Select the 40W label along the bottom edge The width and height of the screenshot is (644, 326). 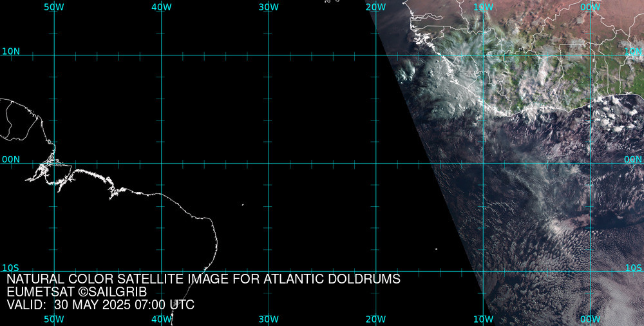click(162, 319)
